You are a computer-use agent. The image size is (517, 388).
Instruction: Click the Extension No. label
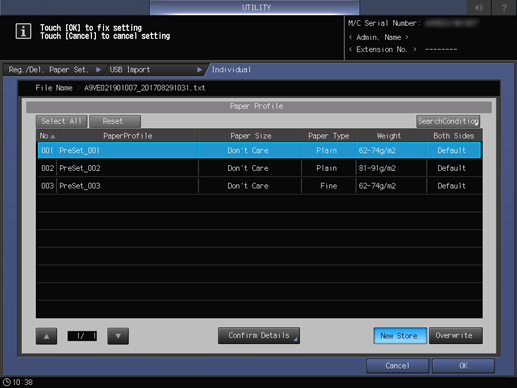(382, 49)
